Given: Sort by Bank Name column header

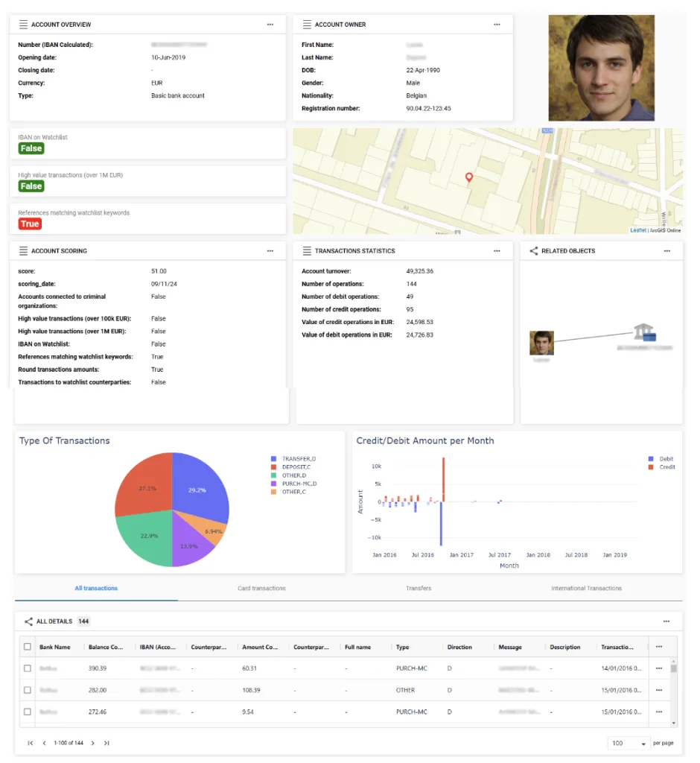Looking at the screenshot, I should pos(55,648).
